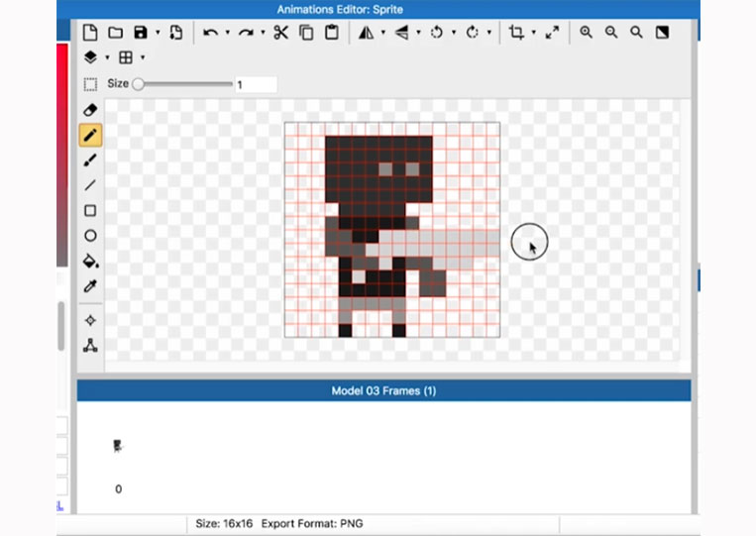This screenshot has height=536, width=756.
Task: Open a file with folder icon
Action: (x=115, y=33)
